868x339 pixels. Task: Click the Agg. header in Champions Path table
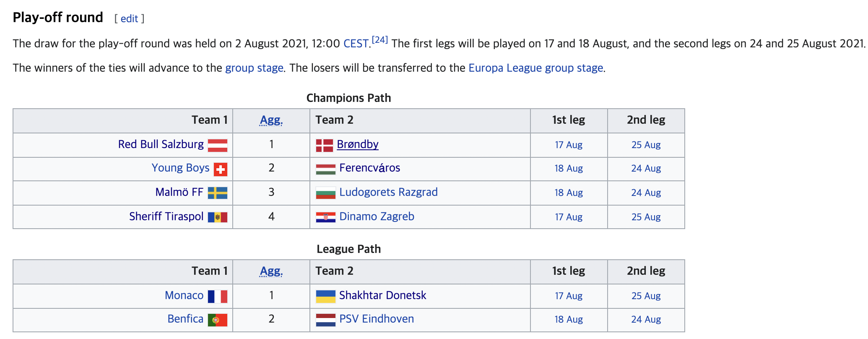pos(271,120)
